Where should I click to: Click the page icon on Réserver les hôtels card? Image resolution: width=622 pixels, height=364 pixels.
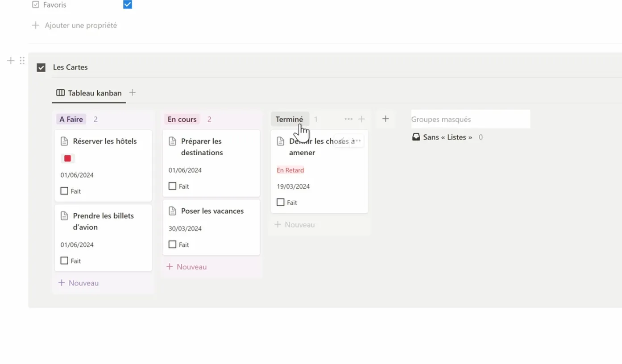64,141
